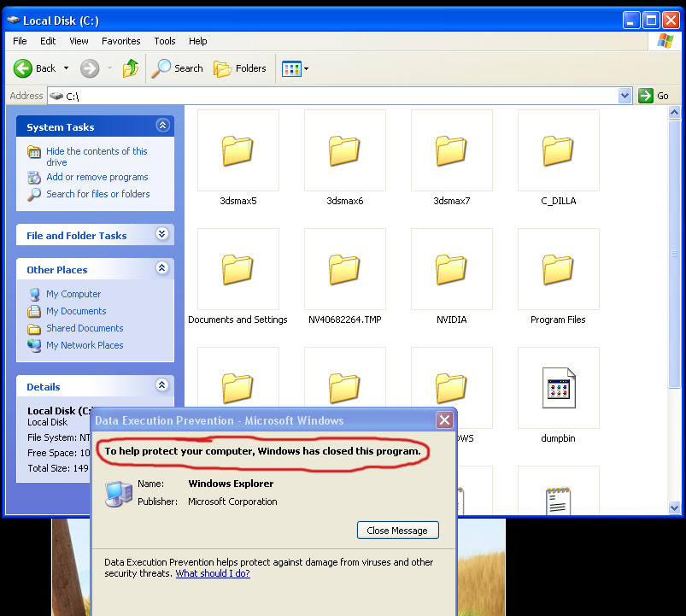
Task: Open the Forward history dropdown arrow
Action: point(109,68)
